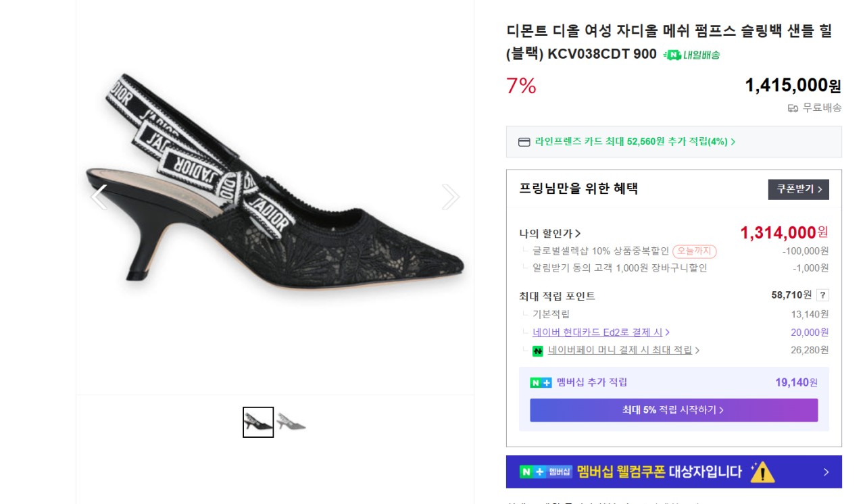Click the free shipping truck icon
Viewport: 865px width, 504px height.
793,108
